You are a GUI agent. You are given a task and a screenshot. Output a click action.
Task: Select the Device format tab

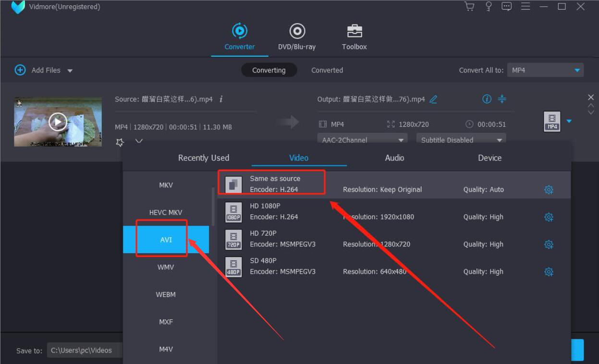[489, 158]
